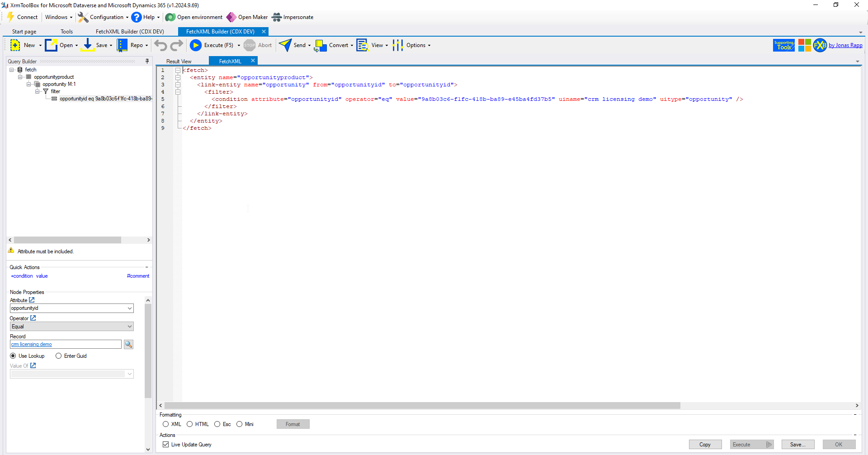Switch to the Tools tab

pyautogui.click(x=67, y=32)
